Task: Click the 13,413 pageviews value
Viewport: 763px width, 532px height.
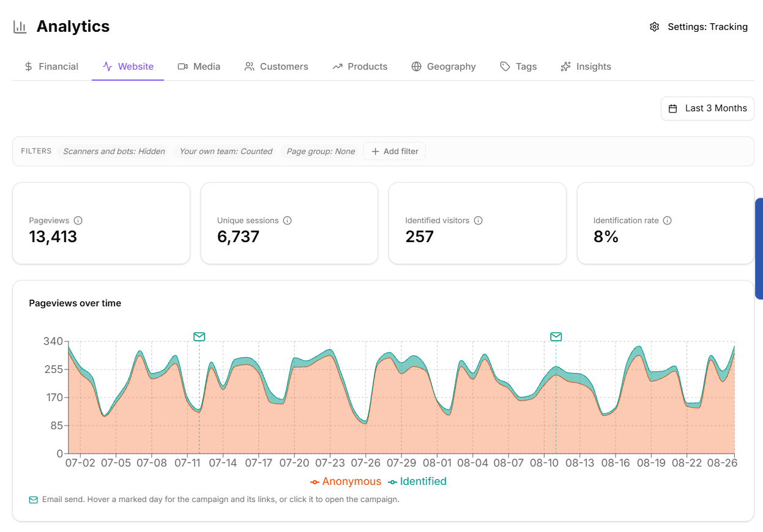Action: (x=53, y=237)
